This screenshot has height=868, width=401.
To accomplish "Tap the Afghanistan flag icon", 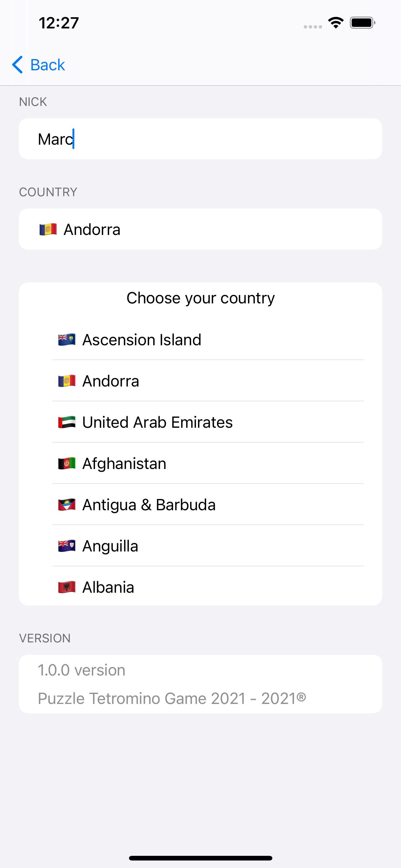I will pyautogui.click(x=67, y=464).
